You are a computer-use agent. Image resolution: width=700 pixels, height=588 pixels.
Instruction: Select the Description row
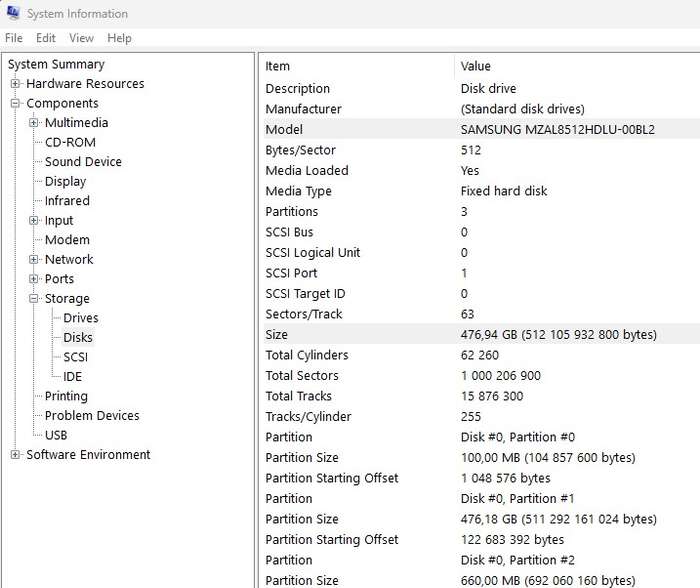tap(482, 88)
